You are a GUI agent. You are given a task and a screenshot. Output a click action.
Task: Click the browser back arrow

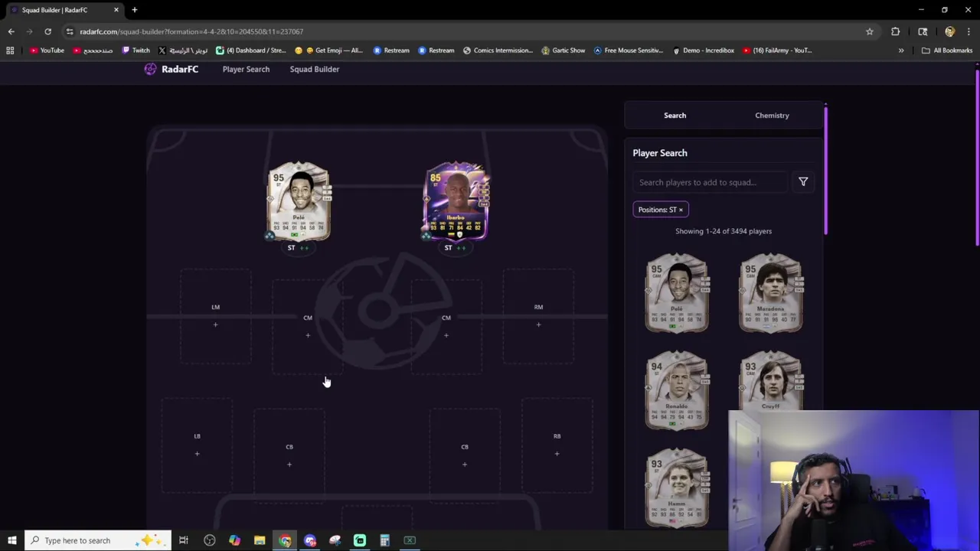(11, 31)
